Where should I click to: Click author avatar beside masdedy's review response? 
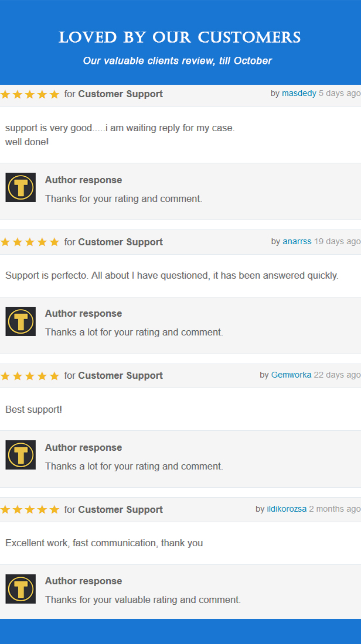point(21,187)
